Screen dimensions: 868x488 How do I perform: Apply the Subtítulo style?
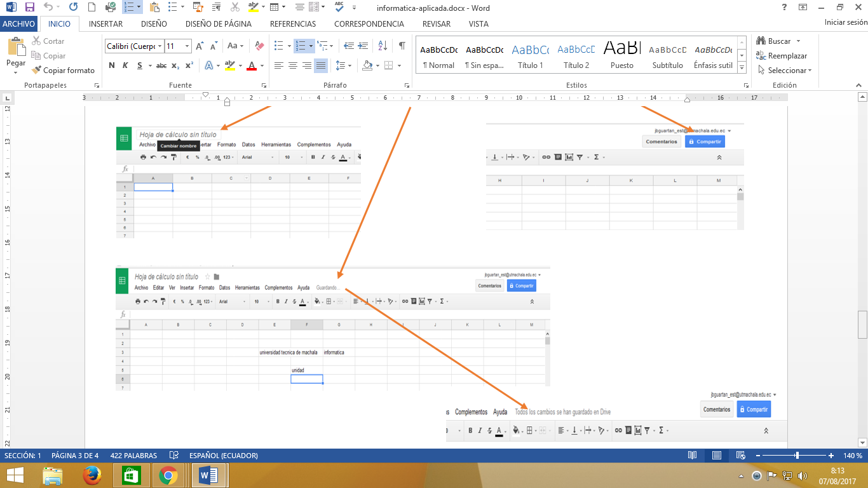[668, 56]
